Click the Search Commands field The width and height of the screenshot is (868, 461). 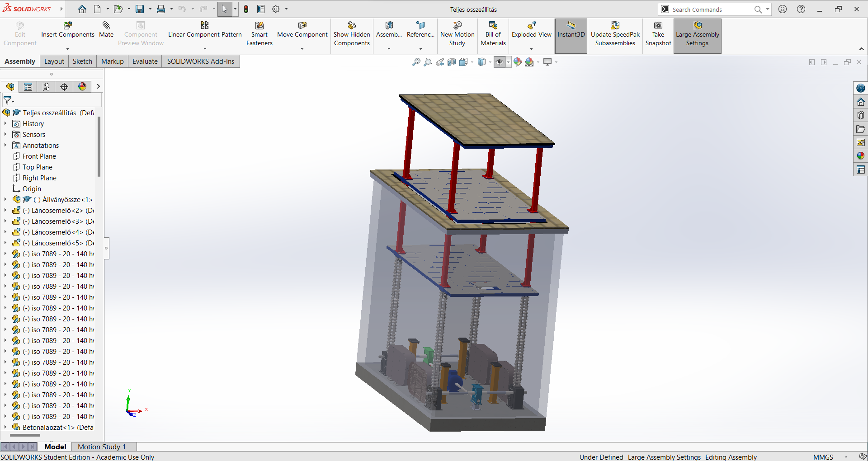pyautogui.click(x=710, y=9)
